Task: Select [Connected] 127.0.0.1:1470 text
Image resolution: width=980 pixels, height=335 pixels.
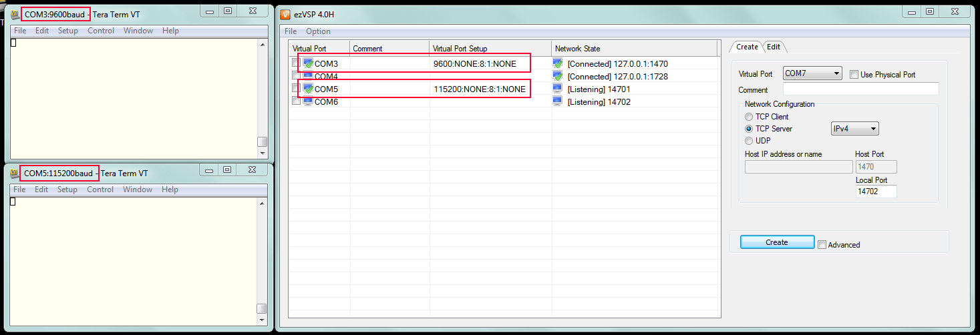Action: (x=617, y=64)
